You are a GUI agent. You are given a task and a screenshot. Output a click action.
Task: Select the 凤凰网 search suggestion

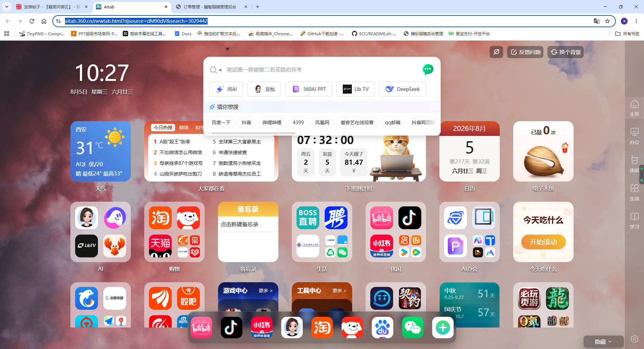(322, 122)
